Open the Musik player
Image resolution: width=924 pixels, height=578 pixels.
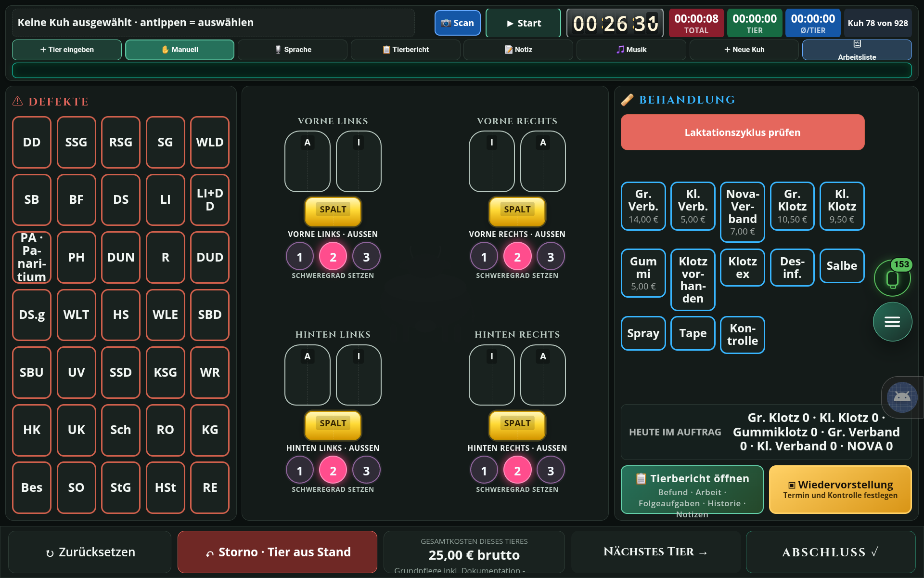click(631, 50)
